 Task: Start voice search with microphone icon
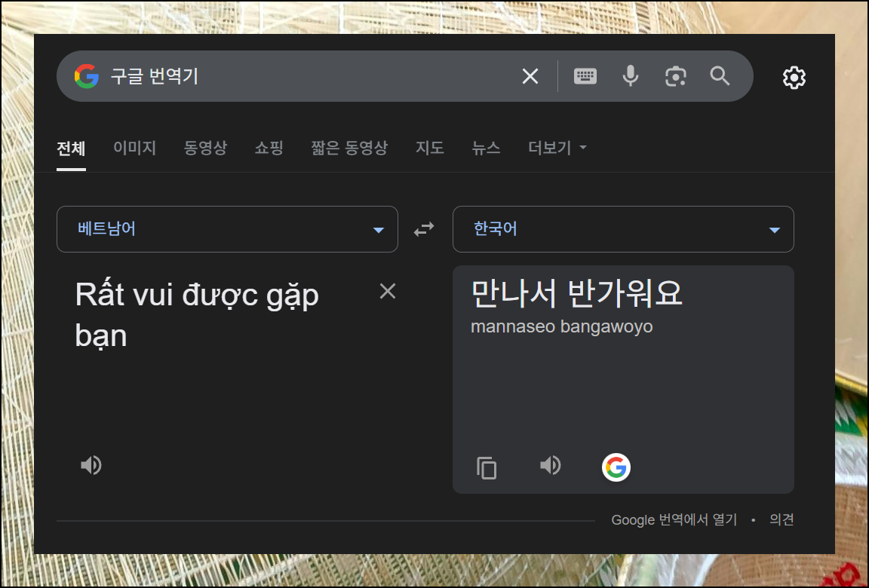[631, 76]
